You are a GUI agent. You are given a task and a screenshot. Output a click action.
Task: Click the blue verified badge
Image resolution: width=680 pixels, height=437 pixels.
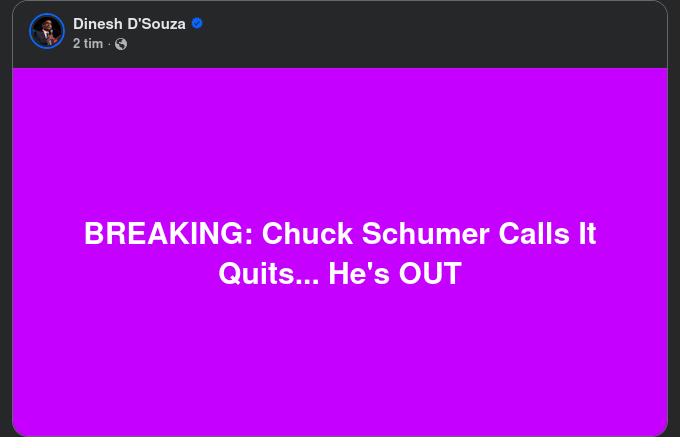coord(197,23)
